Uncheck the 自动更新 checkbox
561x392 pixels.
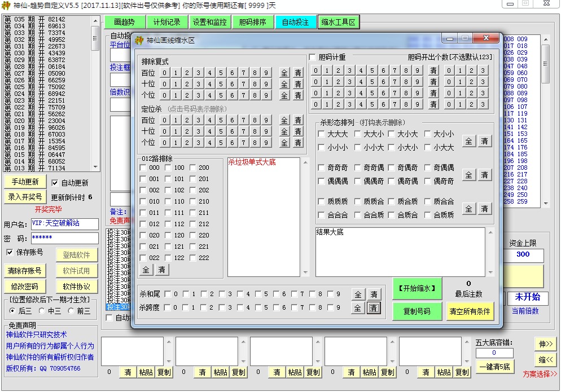[x=55, y=183]
